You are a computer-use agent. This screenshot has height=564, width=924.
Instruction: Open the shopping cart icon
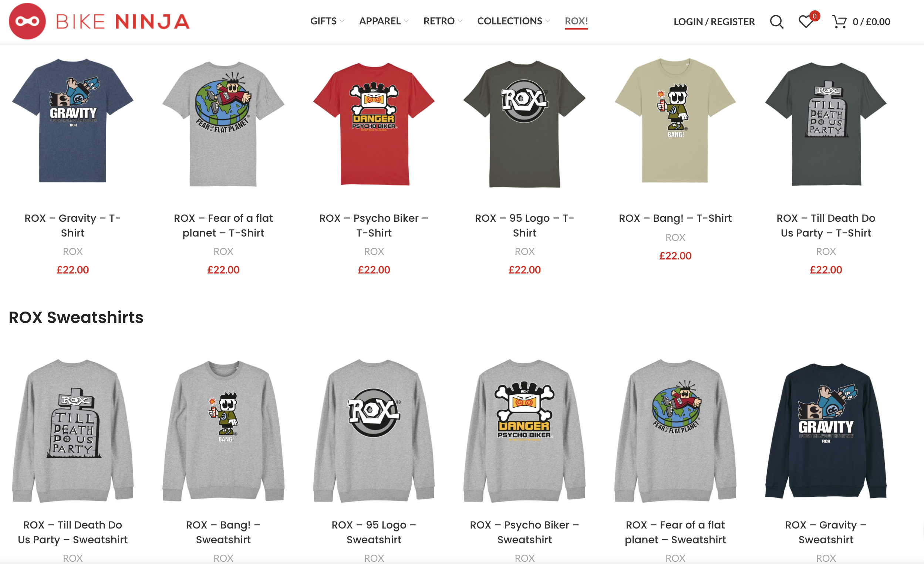[839, 22]
